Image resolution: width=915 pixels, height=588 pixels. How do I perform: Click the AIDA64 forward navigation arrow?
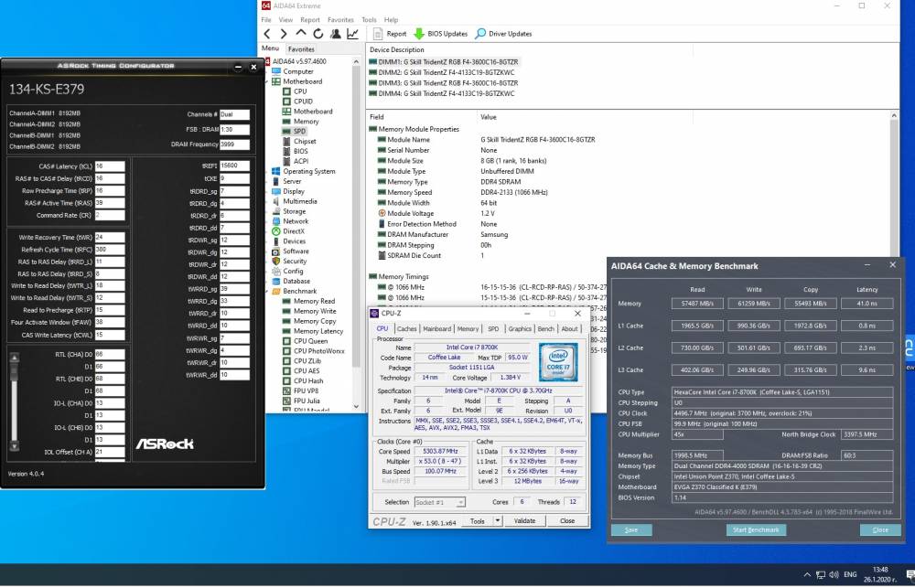pyautogui.click(x=284, y=34)
